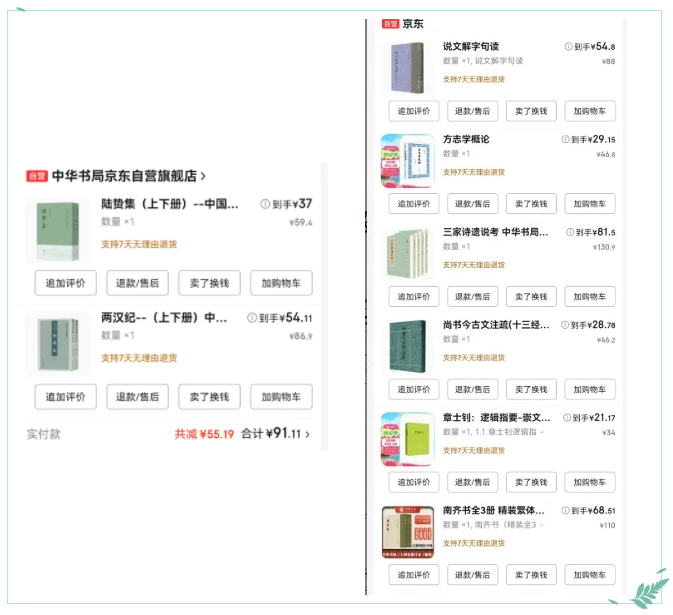Expand the 合计 ¥91.11 payment details arrow
673x615 pixels.
click(x=307, y=434)
